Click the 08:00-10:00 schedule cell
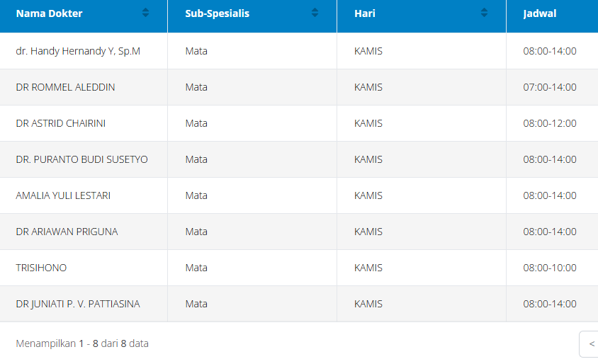Image resolution: width=598 pixels, height=364 pixels. 550,268
